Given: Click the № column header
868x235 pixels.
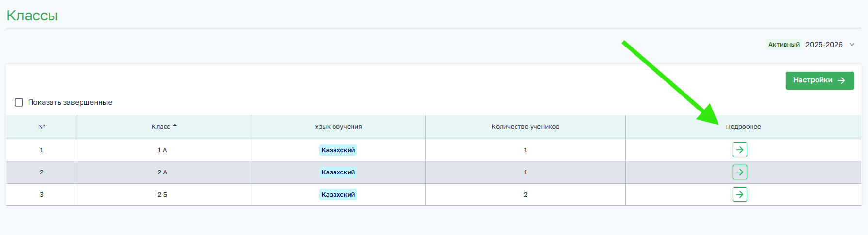Looking at the screenshot, I should coord(41,127).
